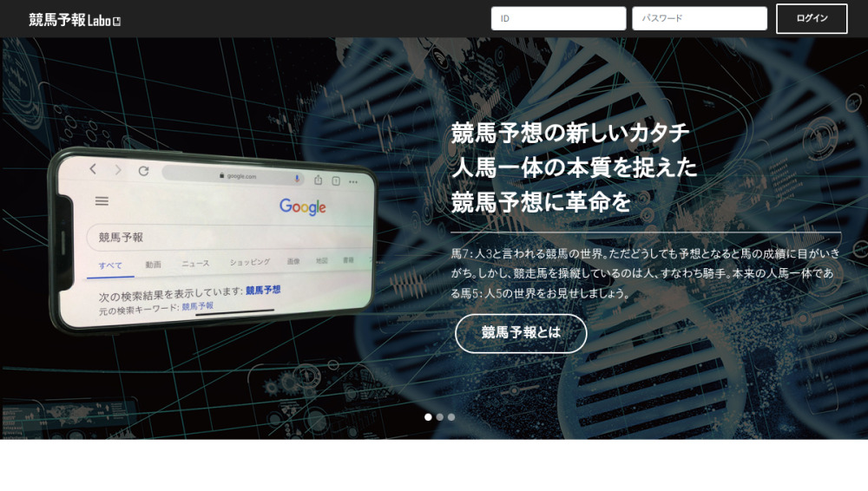The width and height of the screenshot is (868, 491).
Task: Focus the パスワード input field
Action: 700,18
